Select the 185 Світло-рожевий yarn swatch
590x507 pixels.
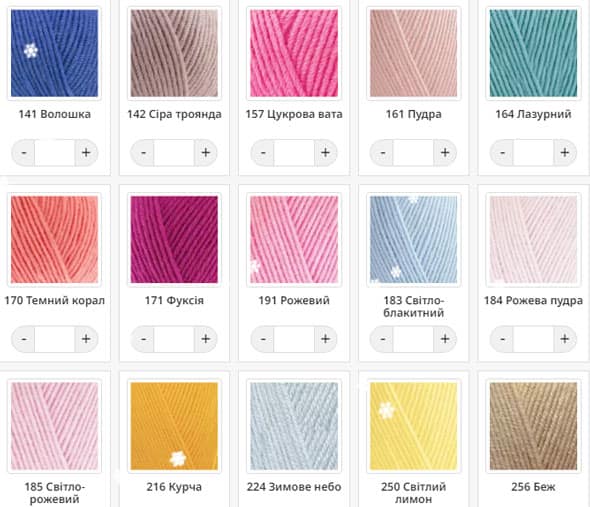coord(55,426)
